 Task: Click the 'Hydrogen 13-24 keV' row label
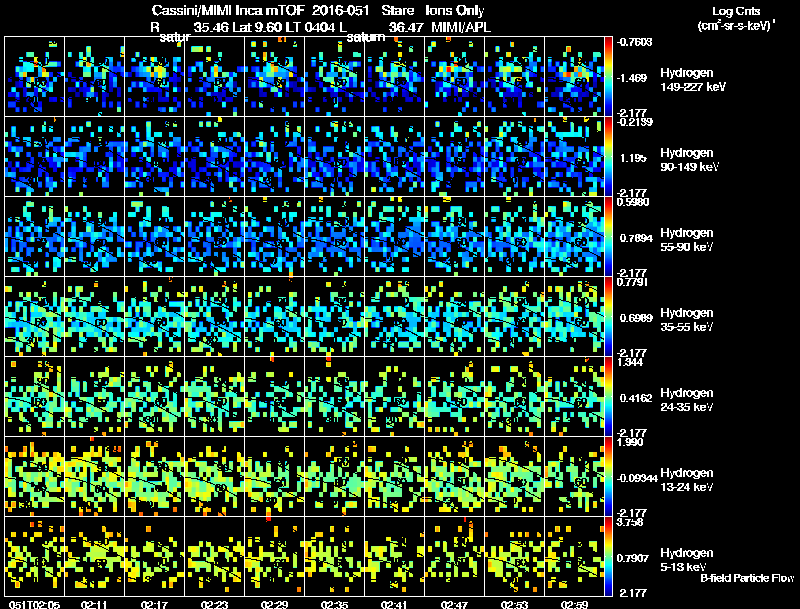[687, 480]
